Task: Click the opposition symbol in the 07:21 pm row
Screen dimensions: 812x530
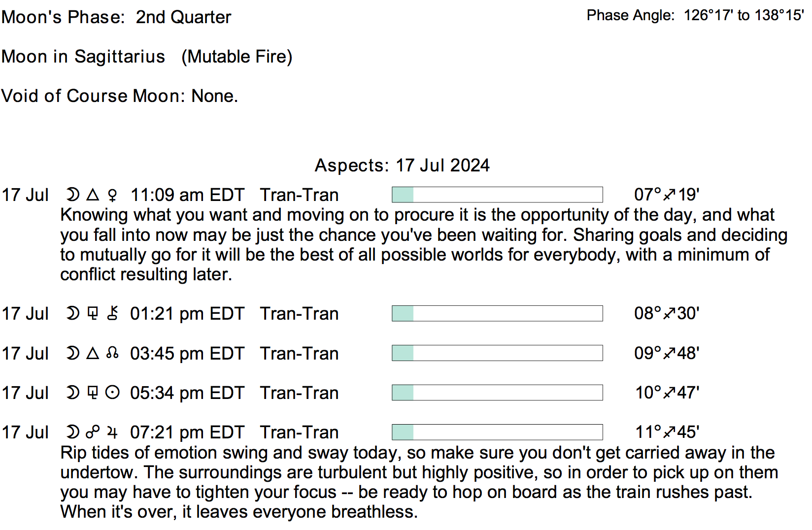Action: (93, 432)
